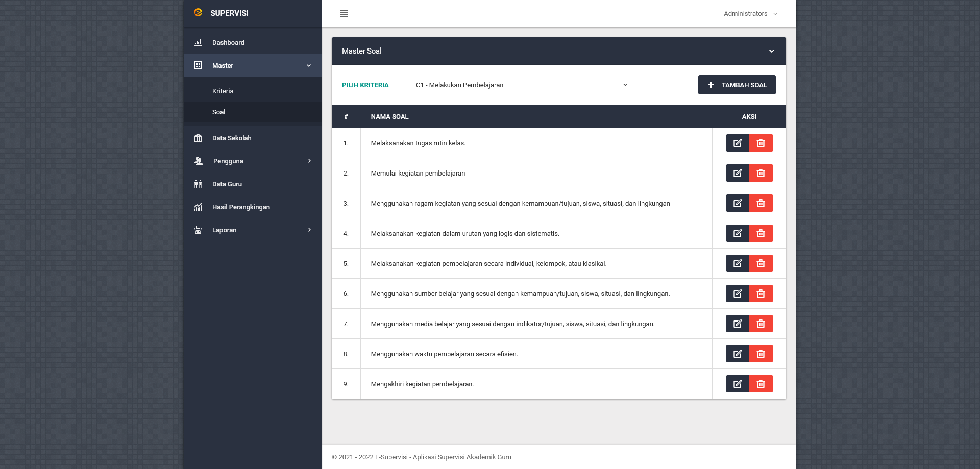Open the hamburger menu at top
Screen dimensions: 980x469
(x=344, y=14)
